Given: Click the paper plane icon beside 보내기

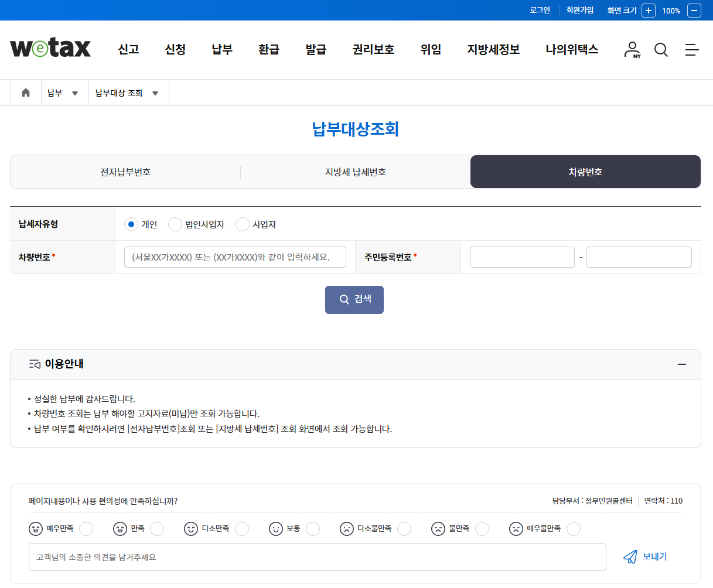Looking at the screenshot, I should click(630, 557).
